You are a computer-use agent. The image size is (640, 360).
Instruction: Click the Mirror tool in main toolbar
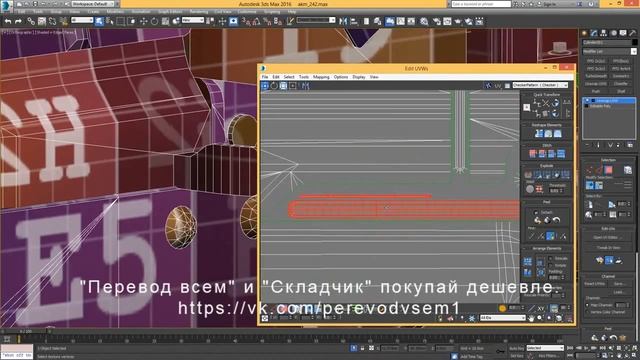click(x=343, y=21)
